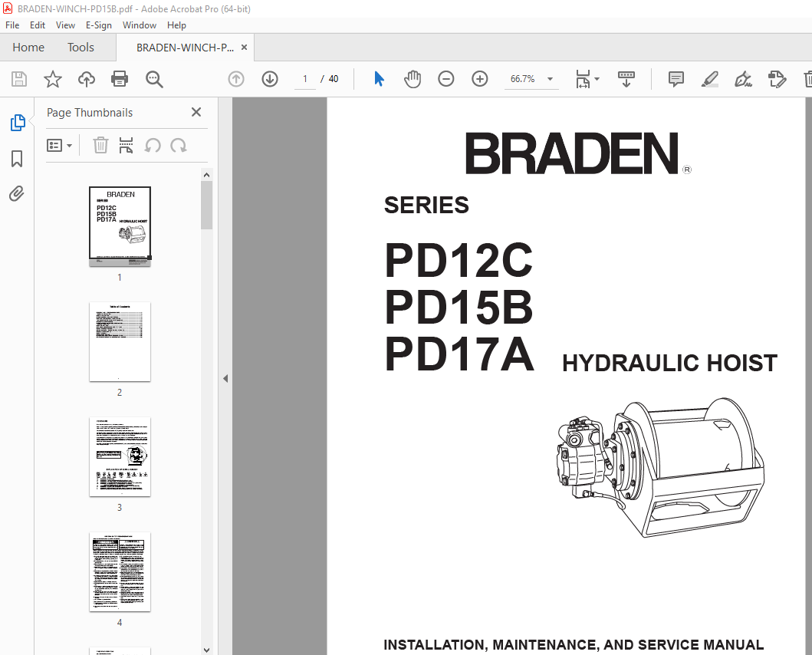
Task: Open the Attachments paperclip panel
Action: click(x=17, y=194)
